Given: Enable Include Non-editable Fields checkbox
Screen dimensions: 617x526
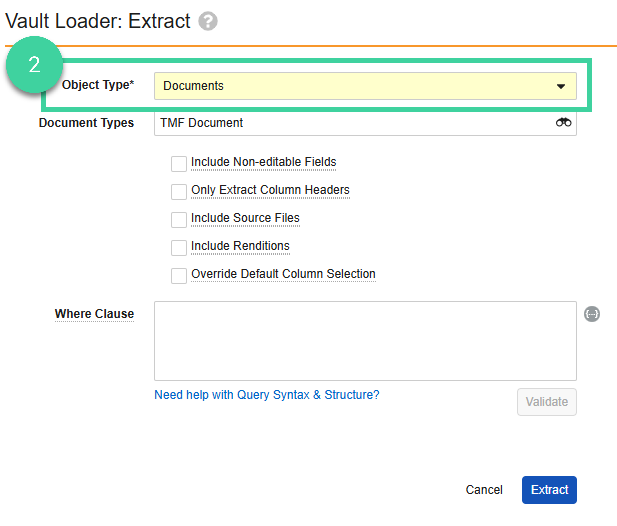Looking at the screenshot, I should (179, 164).
